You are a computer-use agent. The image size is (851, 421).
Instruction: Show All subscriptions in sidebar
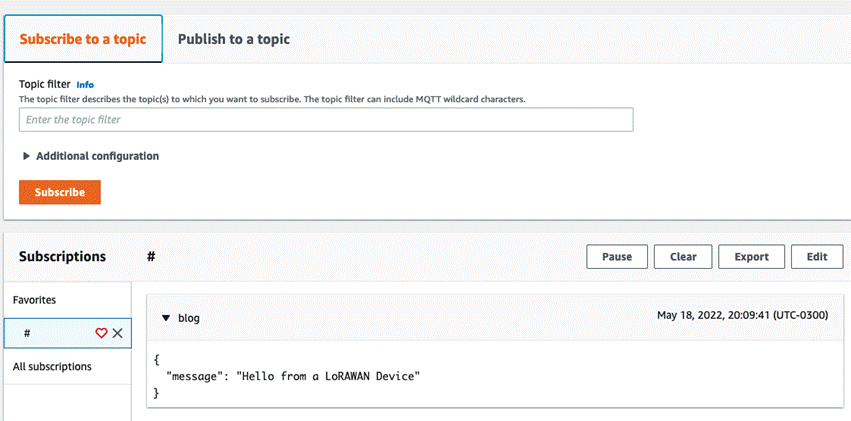point(52,367)
